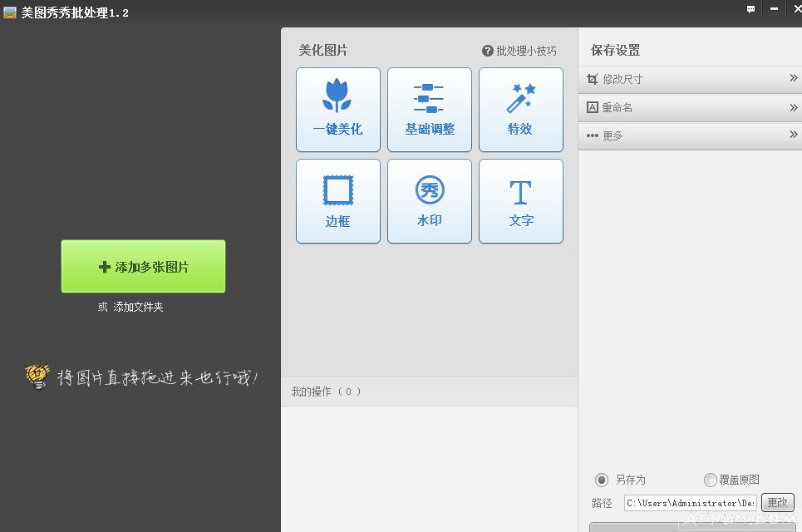The width and height of the screenshot is (802, 532).
Task: Select the 另存为 save-as radio button
Action: (602, 480)
